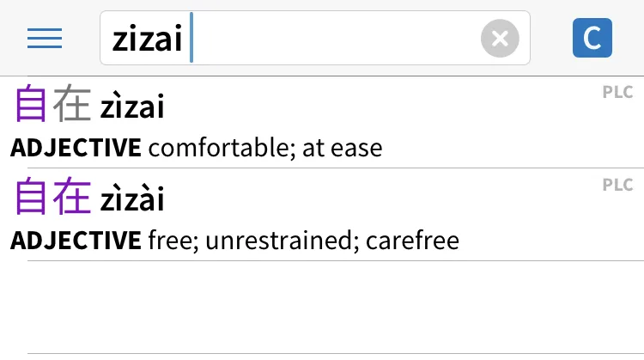
Task: Select the pinyin heading zìzài
Action: coord(132,199)
